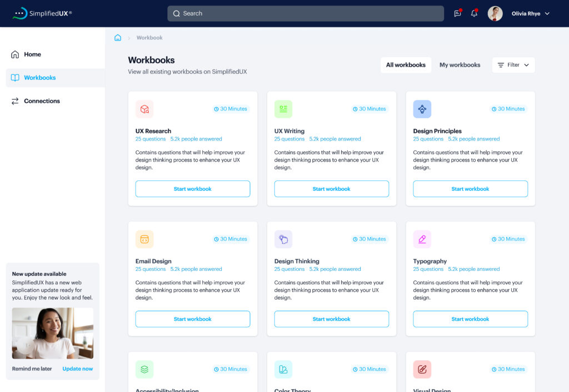Click the Workbooks page heading
This screenshot has width=569, height=392.
(x=151, y=60)
